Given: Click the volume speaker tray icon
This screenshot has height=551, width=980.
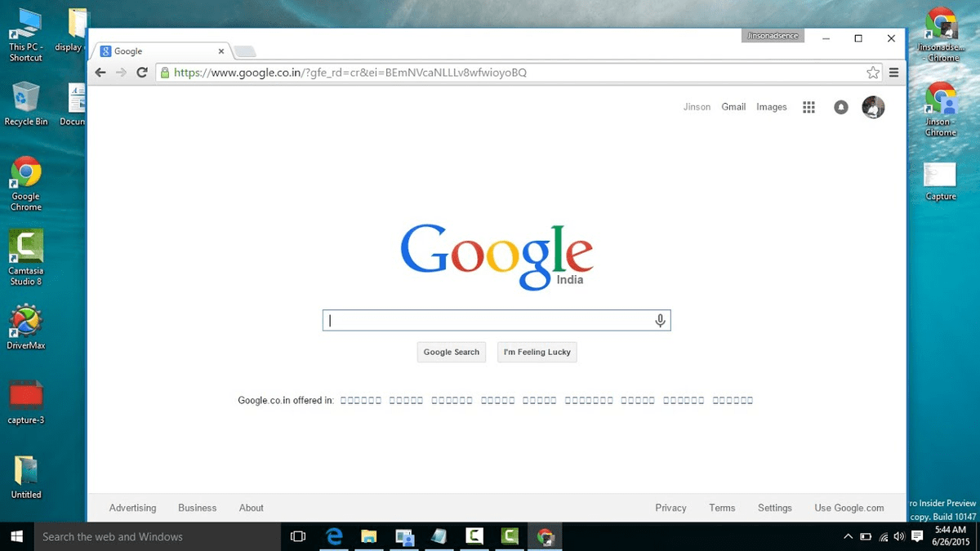Looking at the screenshot, I should pyautogui.click(x=899, y=536).
